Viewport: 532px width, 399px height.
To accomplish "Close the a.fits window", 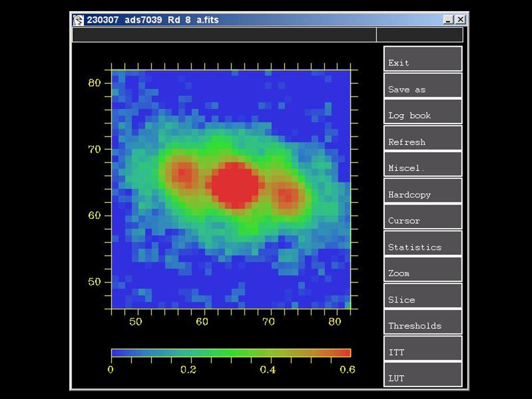I will click(x=460, y=20).
